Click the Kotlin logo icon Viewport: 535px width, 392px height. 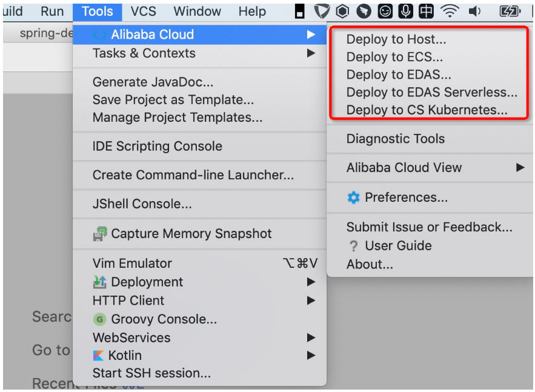click(98, 356)
